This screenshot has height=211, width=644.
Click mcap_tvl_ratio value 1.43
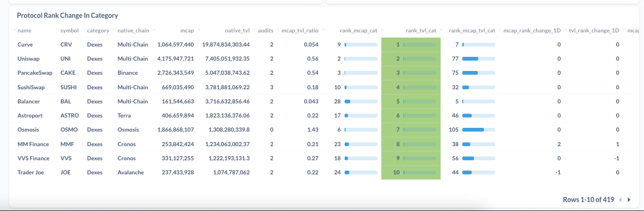pos(313,130)
